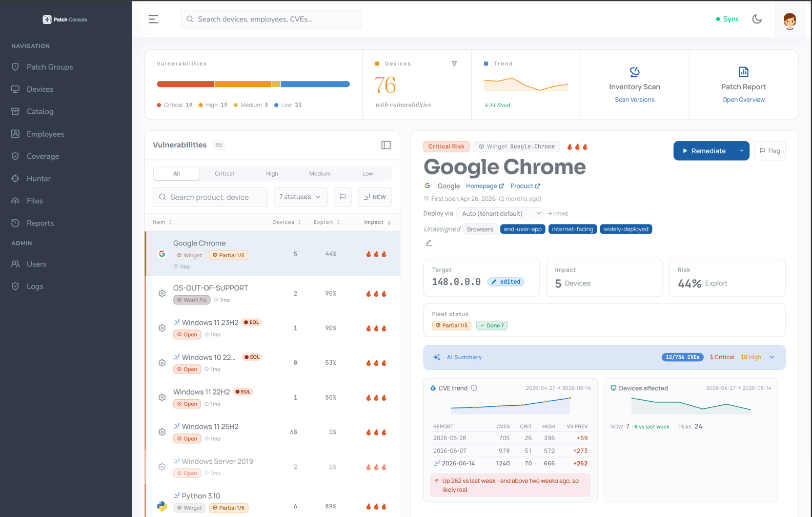
Task: Open the 7 statuses dropdown
Action: [300, 197]
